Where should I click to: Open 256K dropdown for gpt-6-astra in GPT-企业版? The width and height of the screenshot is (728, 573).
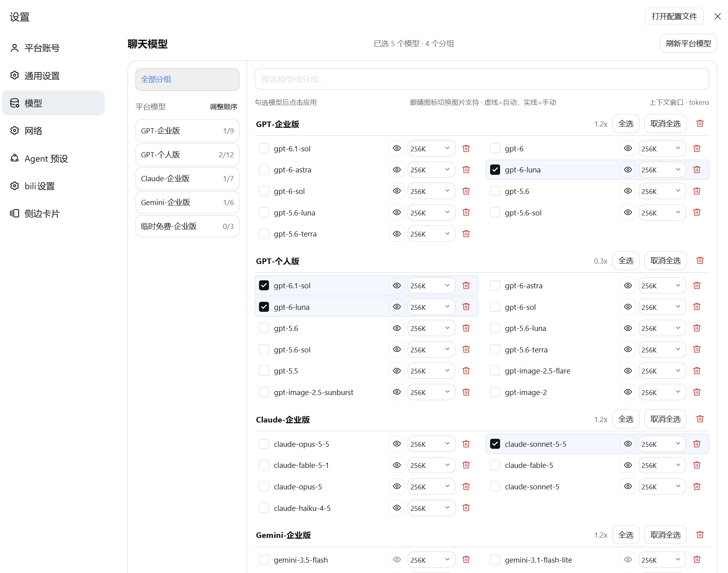tap(431, 170)
